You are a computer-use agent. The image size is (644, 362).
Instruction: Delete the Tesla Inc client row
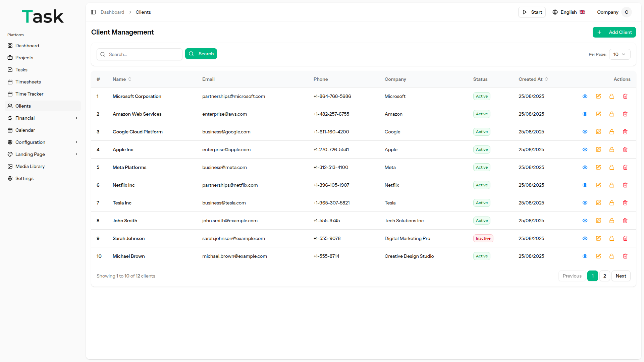[625, 203]
